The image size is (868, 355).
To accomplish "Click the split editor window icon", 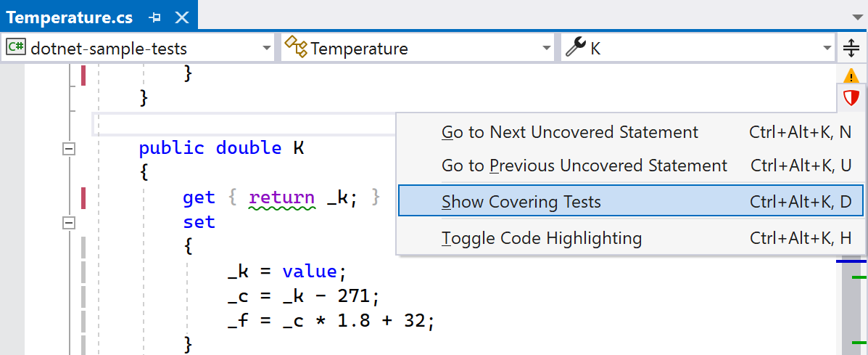I will coord(851,49).
